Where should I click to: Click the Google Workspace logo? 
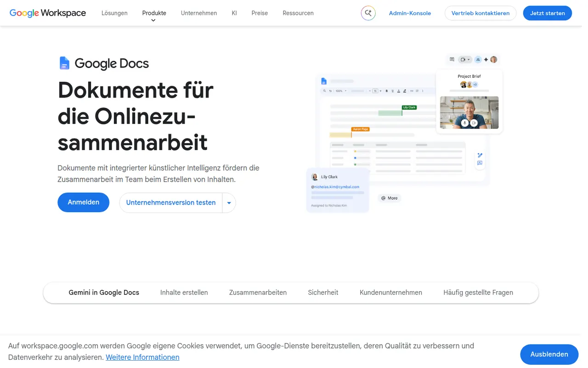48,13
